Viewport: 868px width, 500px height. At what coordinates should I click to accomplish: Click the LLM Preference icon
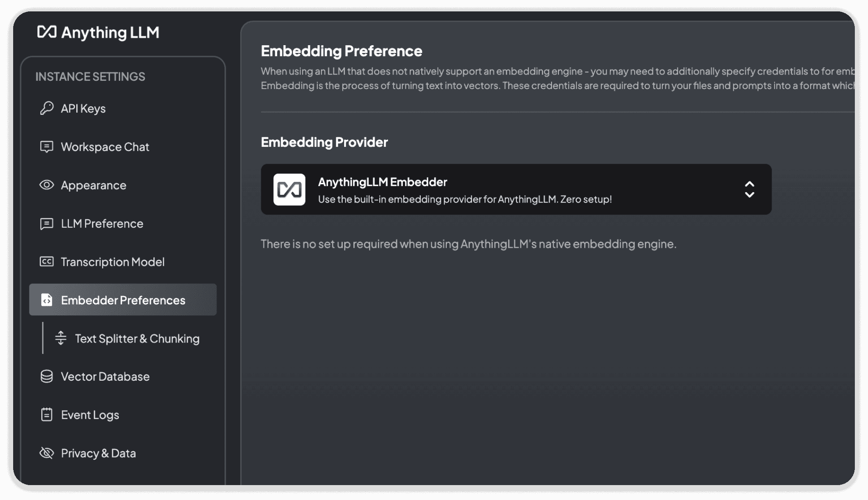point(46,223)
